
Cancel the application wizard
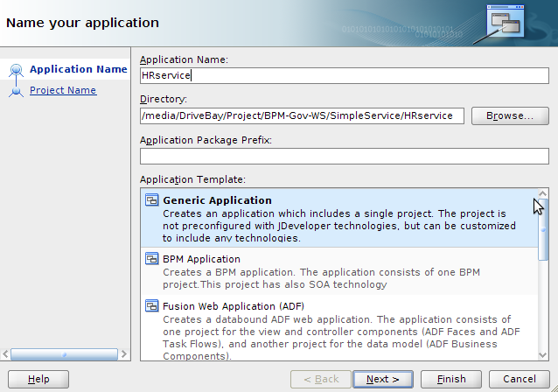click(x=520, y=379)
